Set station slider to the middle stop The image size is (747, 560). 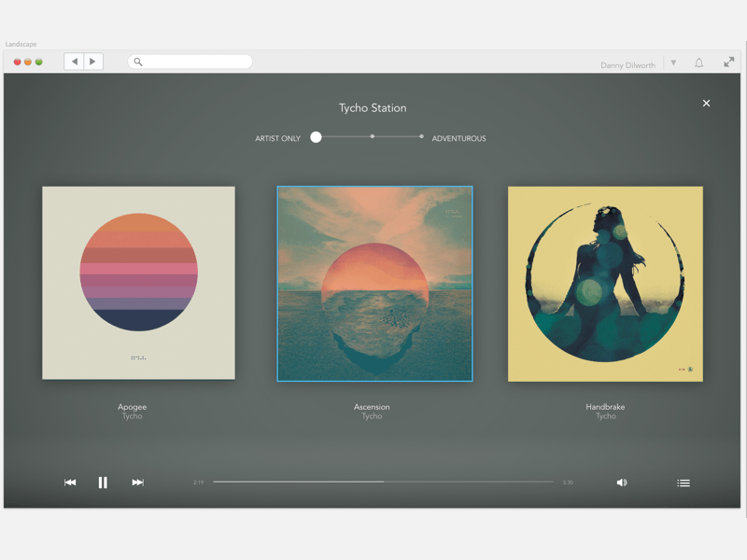pos(372,136)
